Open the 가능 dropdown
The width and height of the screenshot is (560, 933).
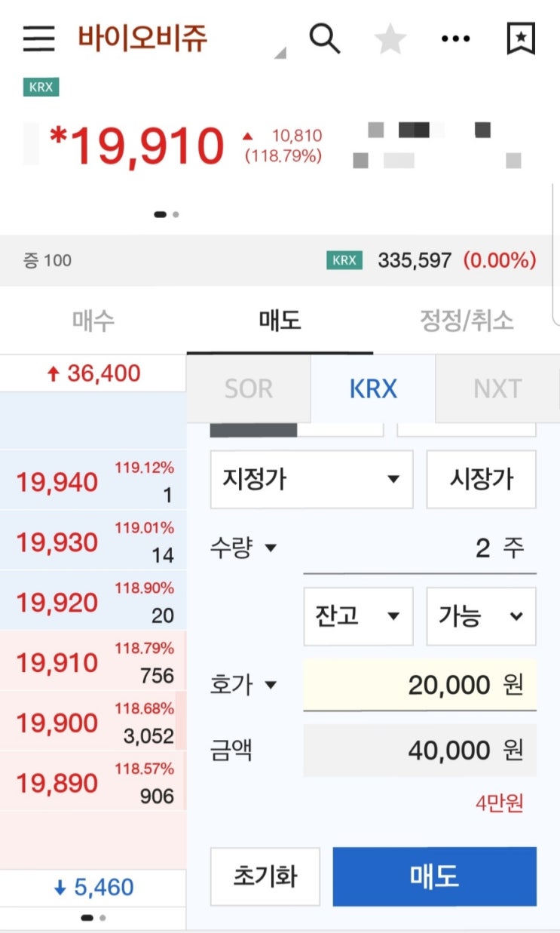point(481,616)
